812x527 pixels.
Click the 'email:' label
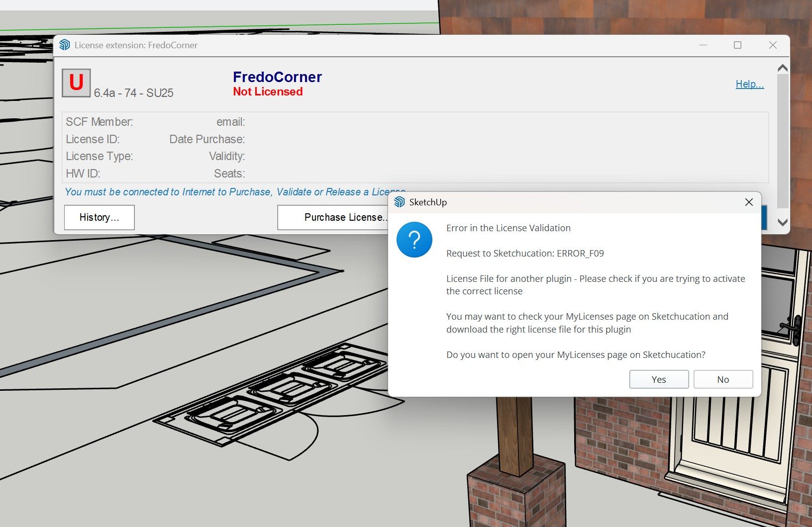[230, 122]
